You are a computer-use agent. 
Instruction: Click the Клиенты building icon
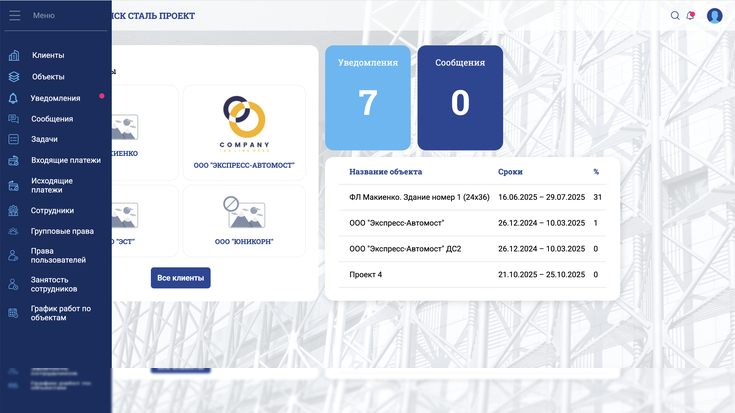(x=14, y=55)
